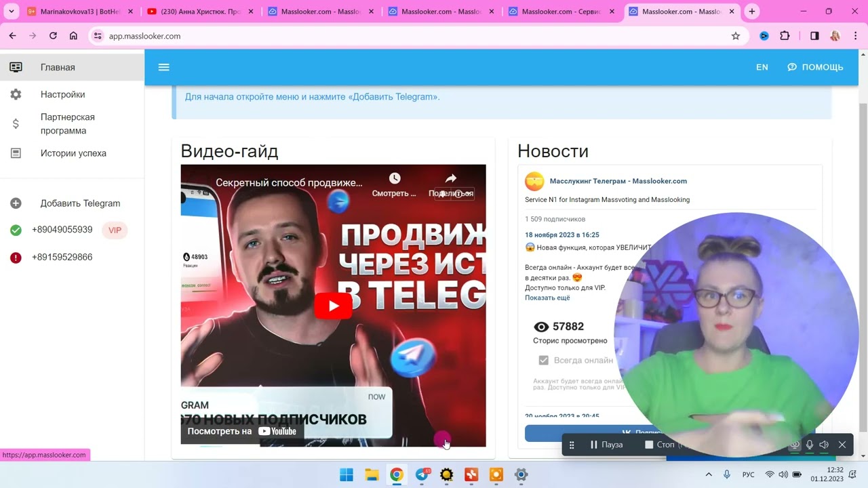
Task: Go back in browser
Action: click(x=12, y=36)
